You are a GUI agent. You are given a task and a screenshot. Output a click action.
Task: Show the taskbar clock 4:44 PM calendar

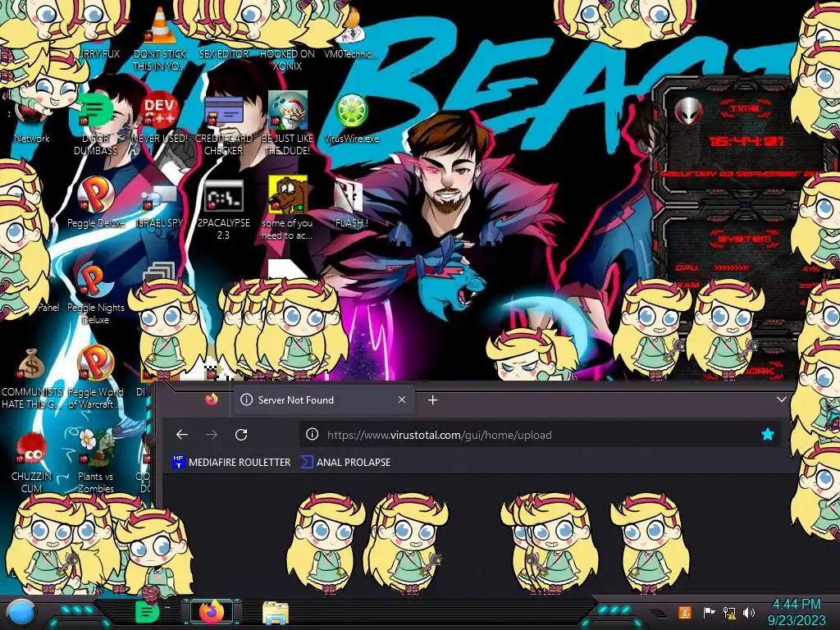797,612
